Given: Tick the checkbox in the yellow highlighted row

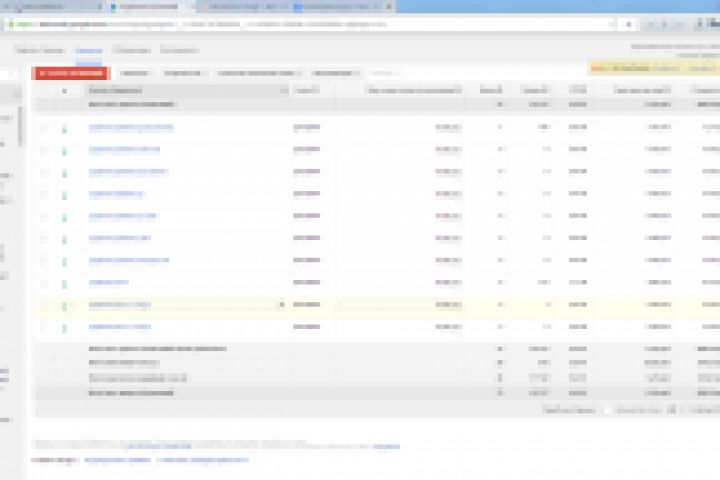Looking at the screenshot, I should coord(44,305).
